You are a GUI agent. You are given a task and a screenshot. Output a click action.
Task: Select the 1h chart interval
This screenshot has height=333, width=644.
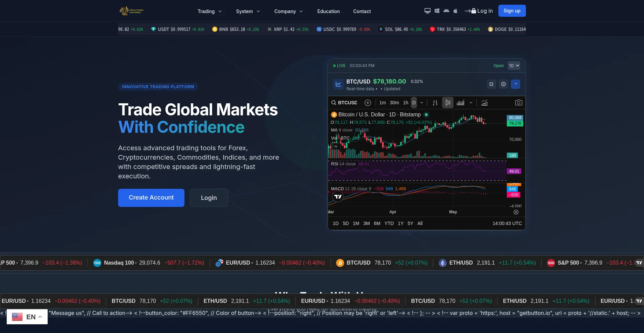[x=406, y=103]
